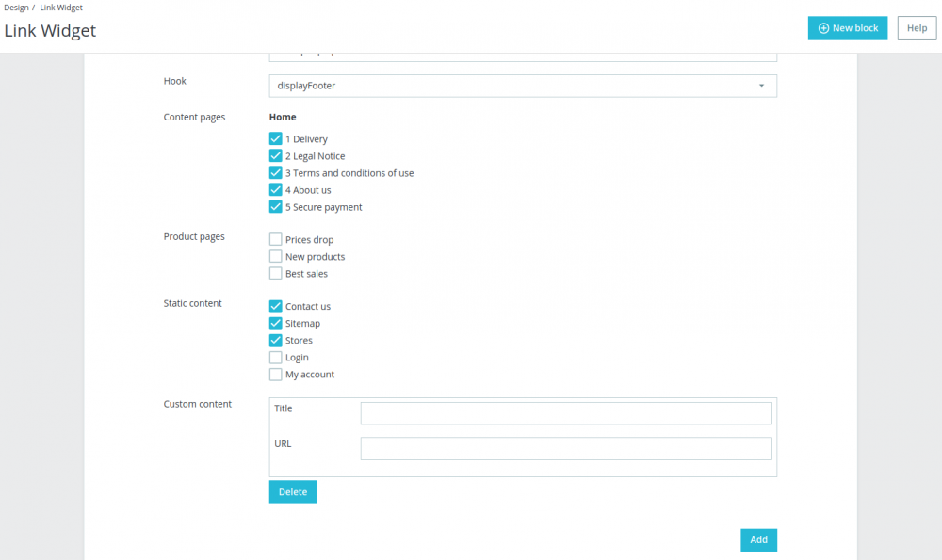Disable the Contact us static content
Screen dimensions: 942x560
275,306
